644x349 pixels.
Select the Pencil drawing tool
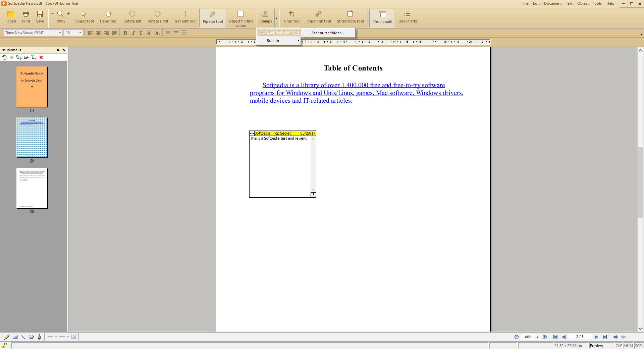tap(7, 337)
